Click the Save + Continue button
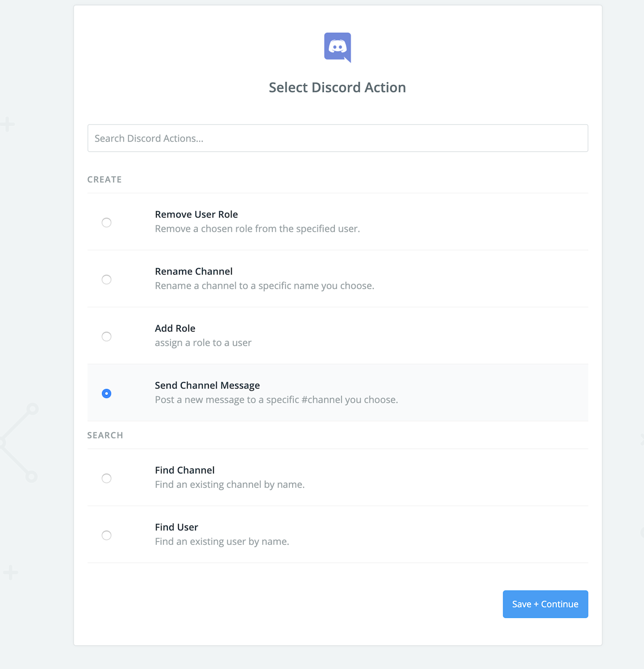The image size is (644, 669). (x=545, y=604)
